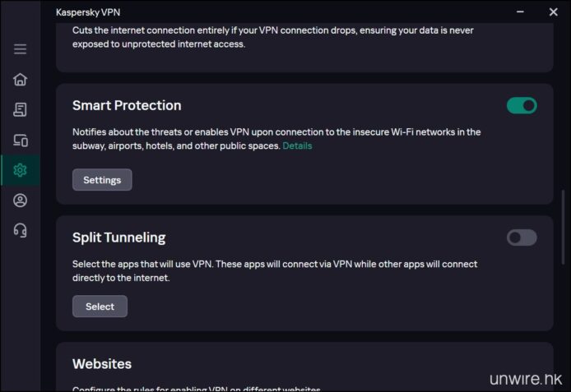The width and height of the screenshot is (571, 392).
Task: Open the devices icon in sidebar
Action: click(x=20, y=140)
